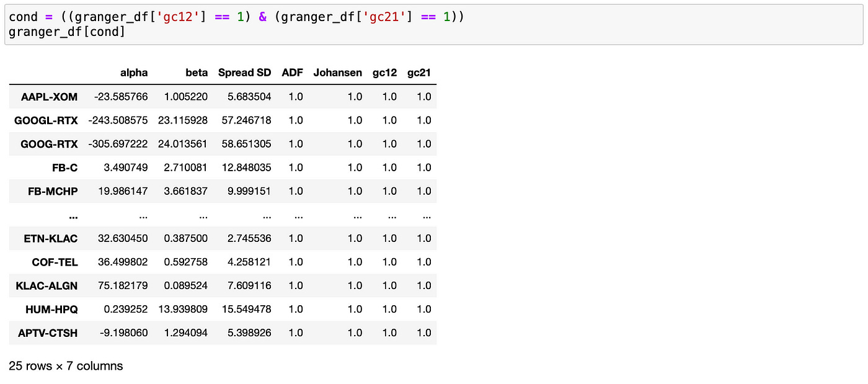Image resolution: width=868 pixels, height=384 pixels.
Task: Select the Spread SD column header
Action: point(244,73)
